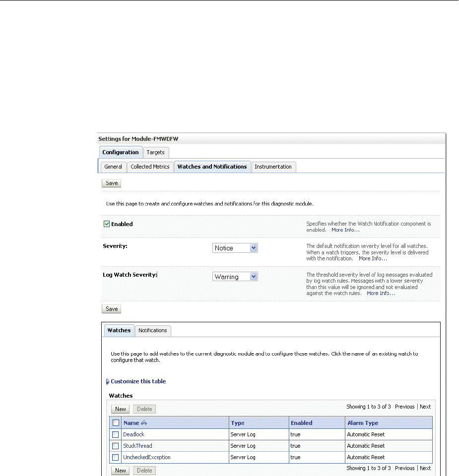Click the sort icon beside Name column
The width and height of the screenshot is (459, 476).
[x=144, y=423]
